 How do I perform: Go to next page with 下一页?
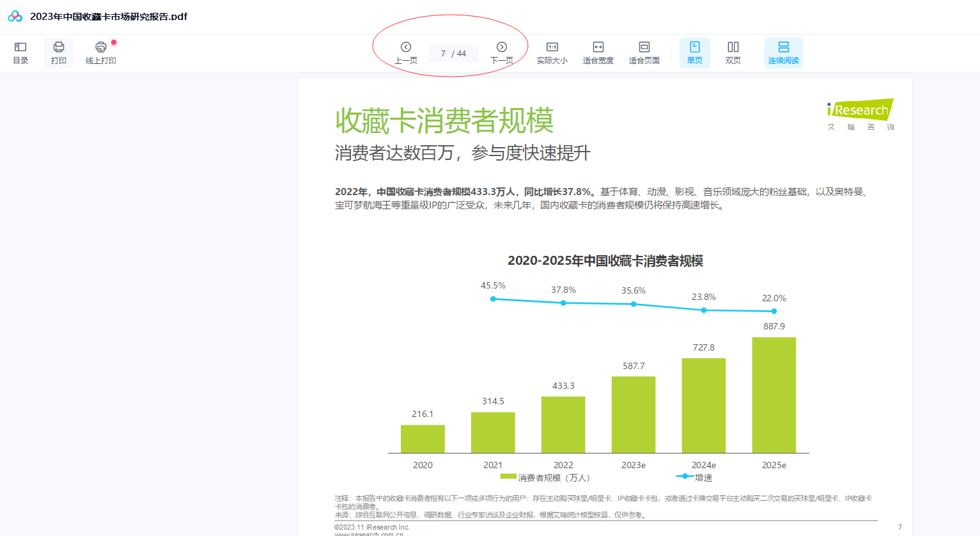[502, 52]
